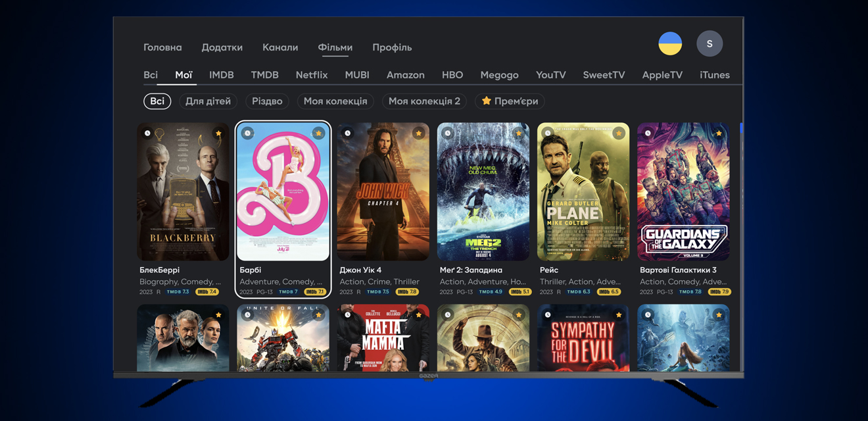868x421 pixels.
Task: Open the Guardians of the Galaxy poster
Action: [683, 191]
